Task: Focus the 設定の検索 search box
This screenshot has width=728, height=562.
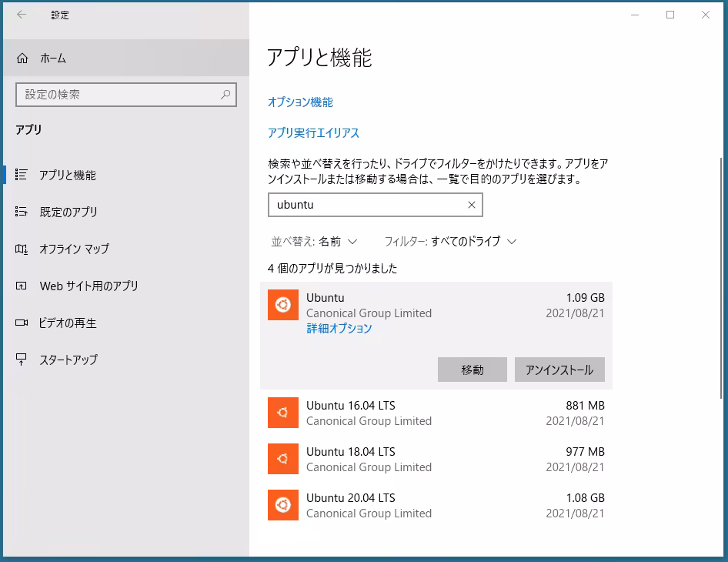Action: [125, 95]
